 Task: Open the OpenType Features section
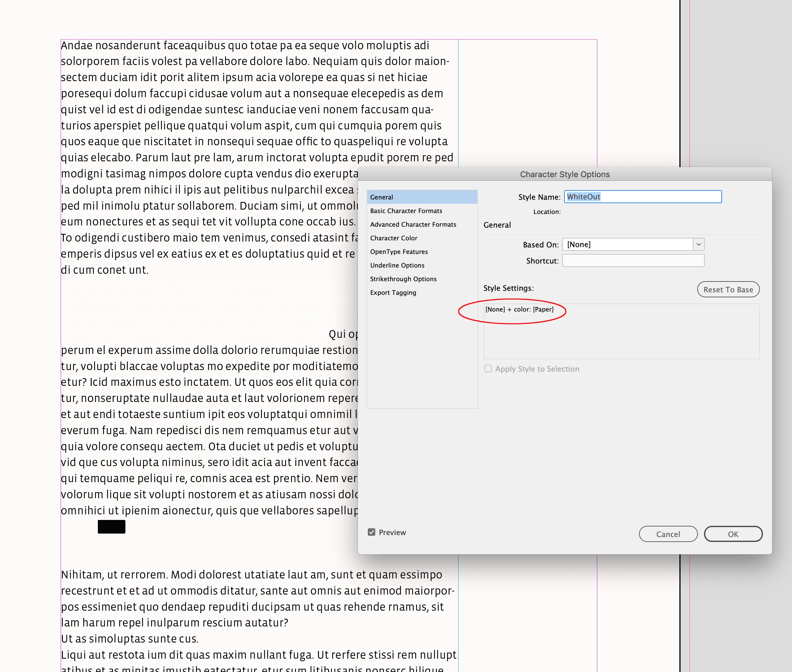tap(399, 252)
